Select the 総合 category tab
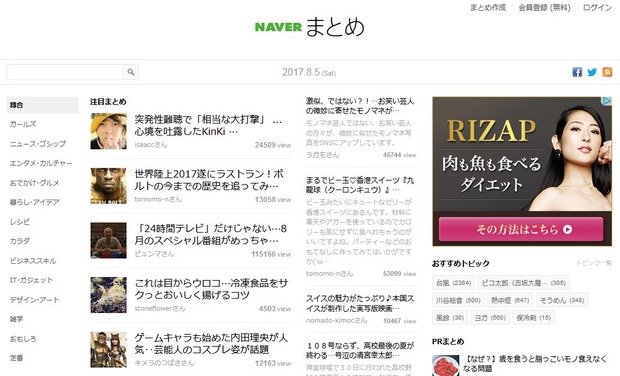Screen dimensions: 620x376 pyautogui.click(x=42, y=105)
